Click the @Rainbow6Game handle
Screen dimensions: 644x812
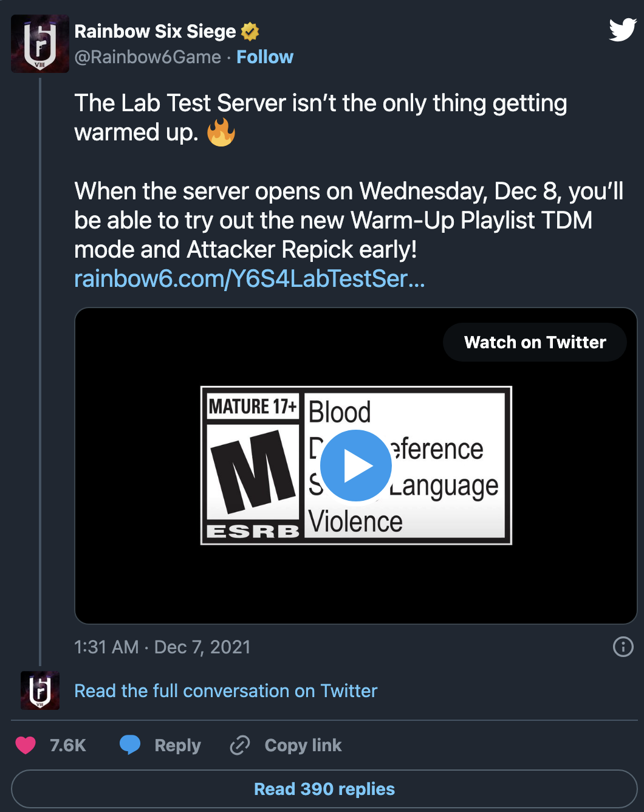(x=148, y=57)
